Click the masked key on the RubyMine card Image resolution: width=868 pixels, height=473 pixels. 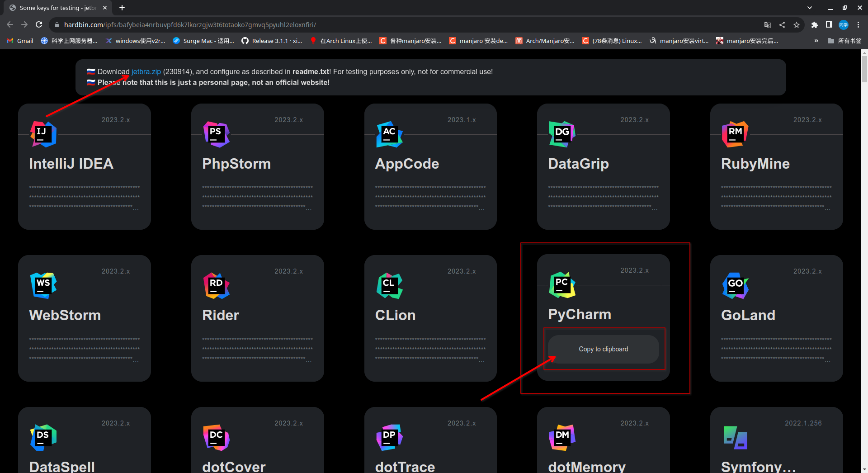pyautogui.click(x=776, y=198)
